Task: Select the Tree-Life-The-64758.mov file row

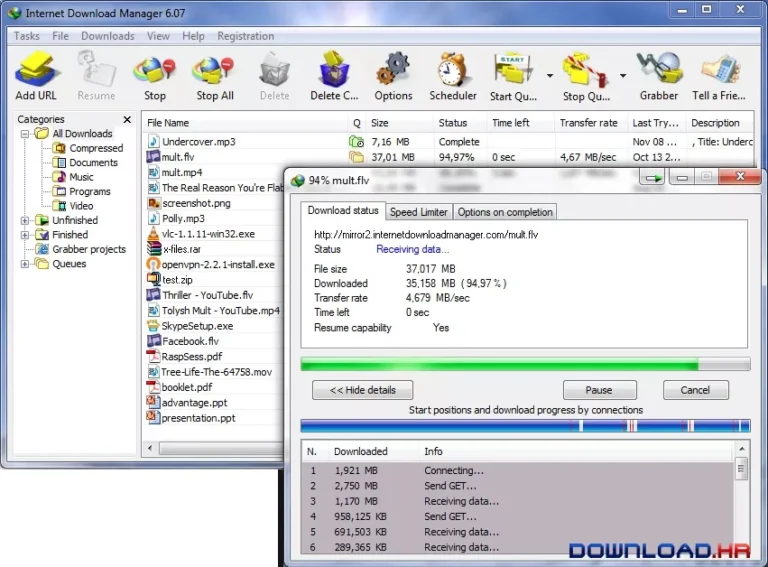Action: point(214,372)
